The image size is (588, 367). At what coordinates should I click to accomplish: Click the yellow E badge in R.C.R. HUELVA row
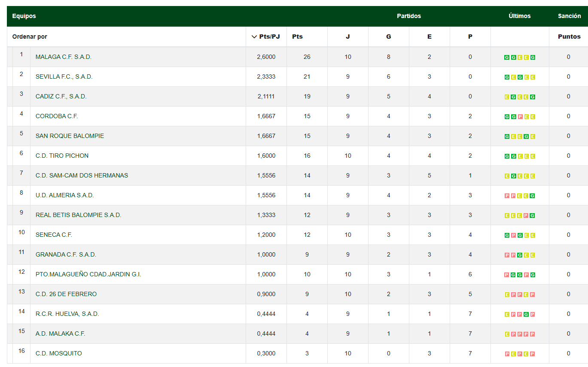pos(507,315)
